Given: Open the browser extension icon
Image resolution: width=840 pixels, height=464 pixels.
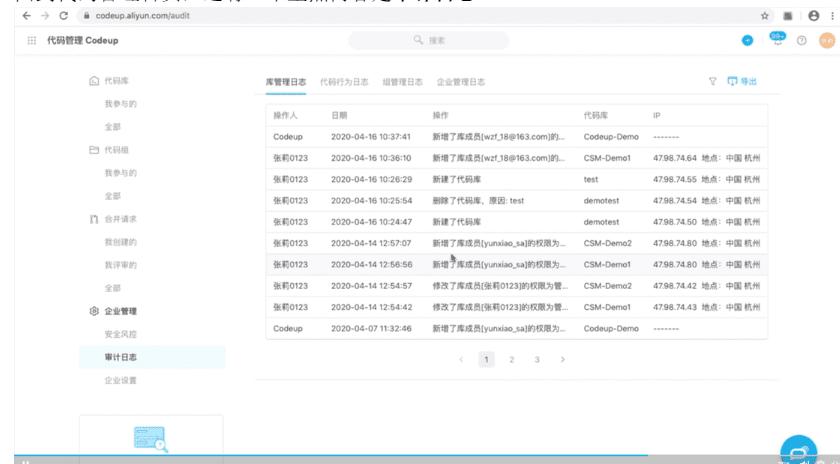Looking at the screenshot, I should coord(788,16).
